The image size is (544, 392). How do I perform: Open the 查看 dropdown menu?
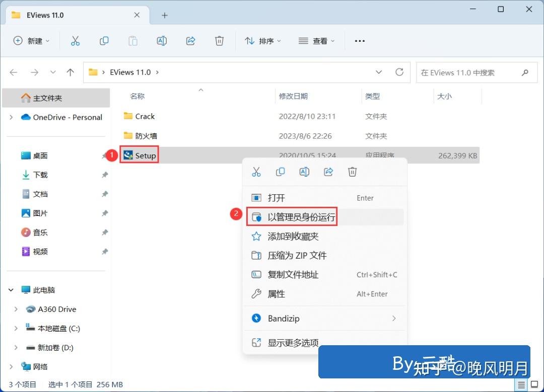[316, 41]
